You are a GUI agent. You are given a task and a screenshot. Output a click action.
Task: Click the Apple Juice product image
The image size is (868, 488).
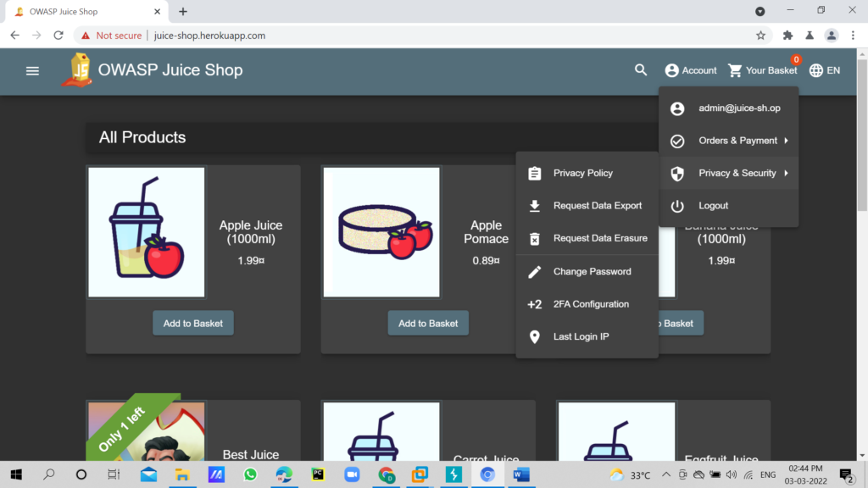(x=147, y=232)
